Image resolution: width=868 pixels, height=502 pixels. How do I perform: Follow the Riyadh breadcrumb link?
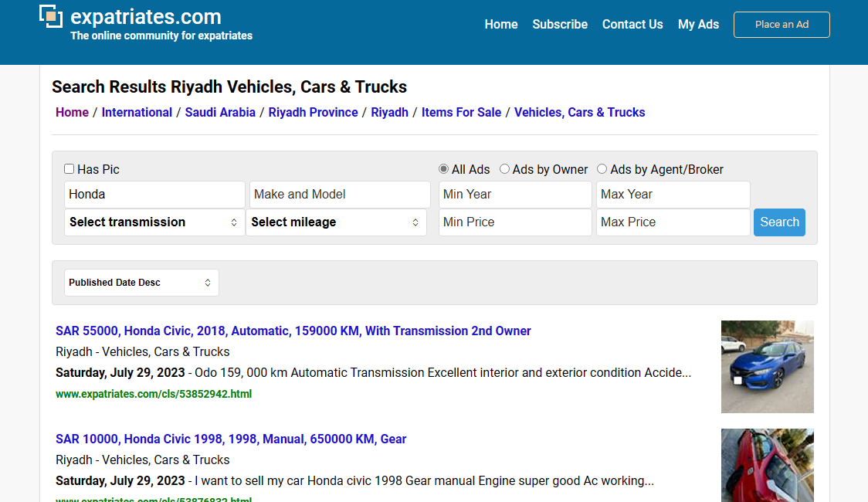pyautogui.click(x=390, y=112)
